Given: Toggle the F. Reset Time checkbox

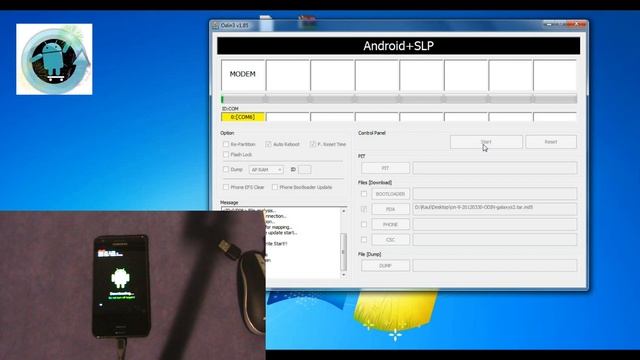Looking at the screenshot, I should 313,144.
